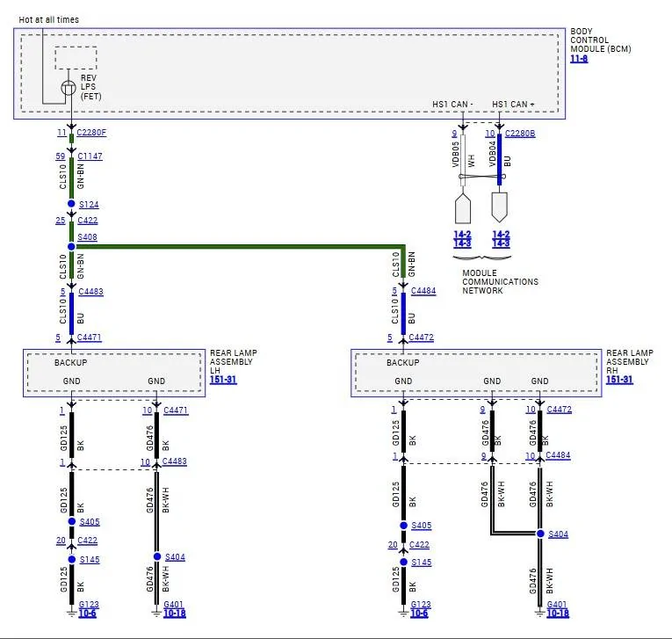Viewport: 672px width, 639px height.
Task: Open G123 ground link on LH side
Action: (89, 604)
